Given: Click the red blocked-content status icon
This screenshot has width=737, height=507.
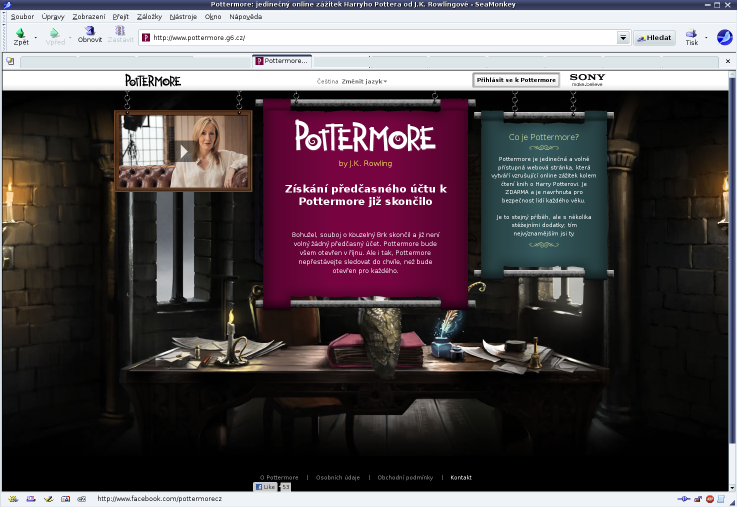Looking at the screenshot, I should coord(710,499).
